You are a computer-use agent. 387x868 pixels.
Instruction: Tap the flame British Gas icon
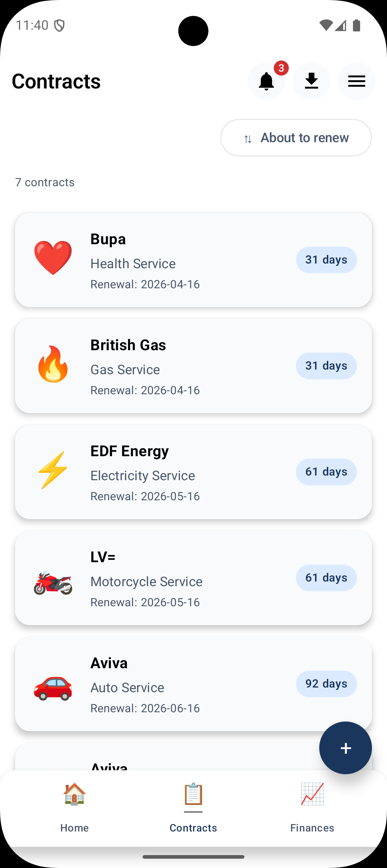click(53, 364)
